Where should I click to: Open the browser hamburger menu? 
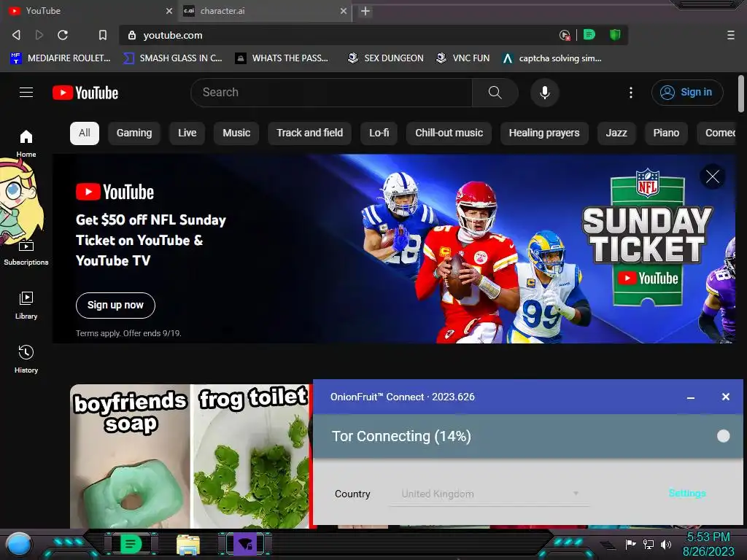[731, 35]
